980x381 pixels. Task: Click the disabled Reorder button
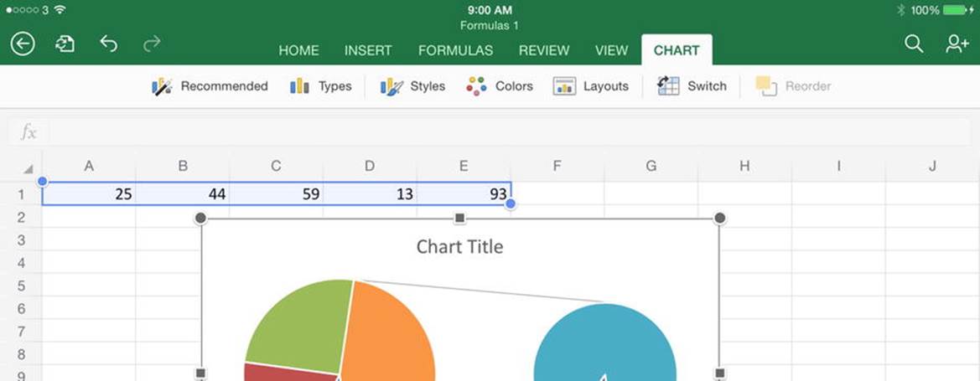793,86
